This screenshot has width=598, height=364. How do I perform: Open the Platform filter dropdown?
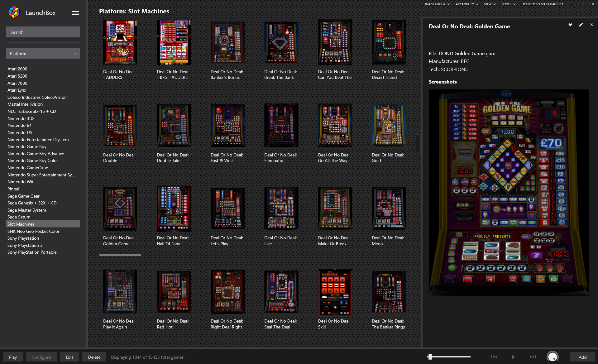(43, 54)
